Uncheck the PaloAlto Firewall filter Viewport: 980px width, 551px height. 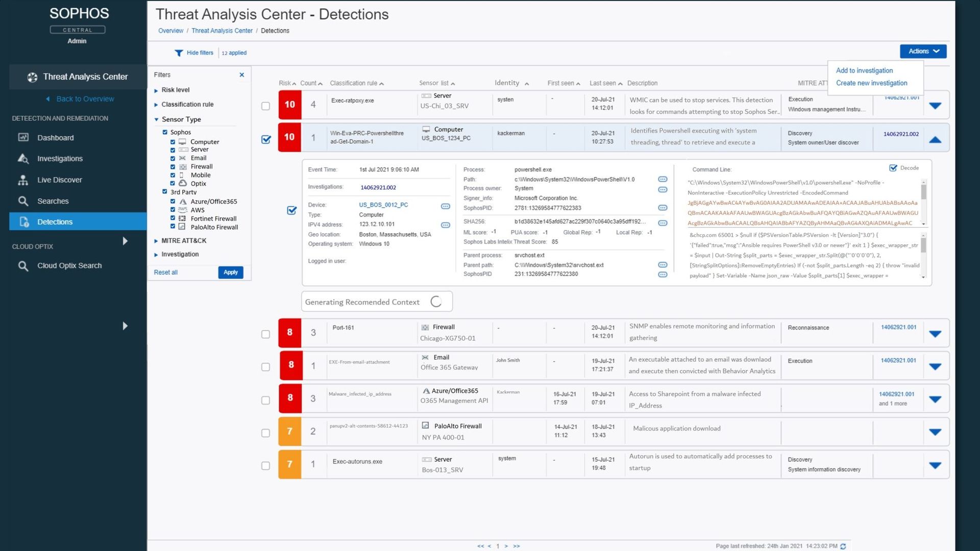pos(173,227)
